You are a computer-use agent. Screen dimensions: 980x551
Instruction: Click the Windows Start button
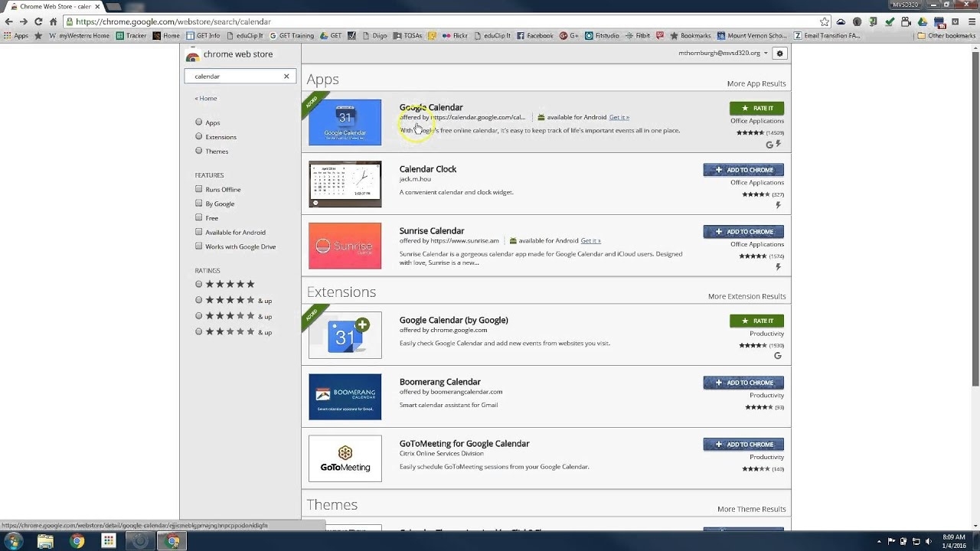point(13,541)
